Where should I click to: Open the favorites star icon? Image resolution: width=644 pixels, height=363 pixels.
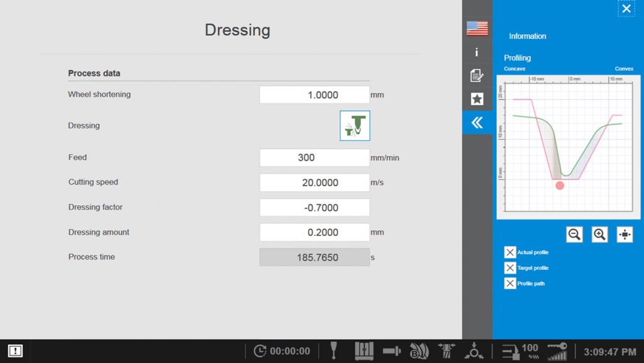[x=477, y=99]
